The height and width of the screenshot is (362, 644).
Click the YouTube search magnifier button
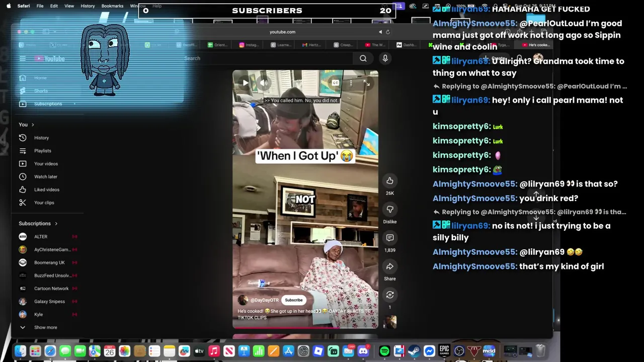tap(363, 58)
